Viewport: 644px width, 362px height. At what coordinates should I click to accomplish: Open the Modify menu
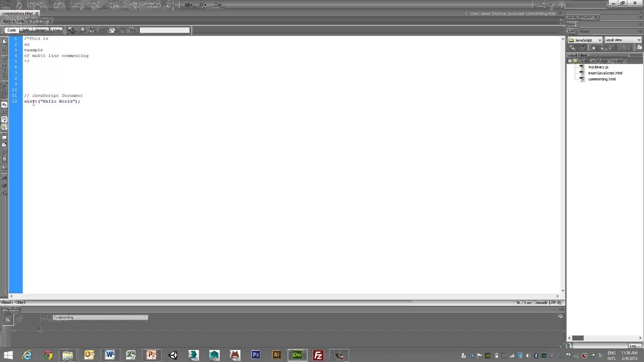point(76,5)
